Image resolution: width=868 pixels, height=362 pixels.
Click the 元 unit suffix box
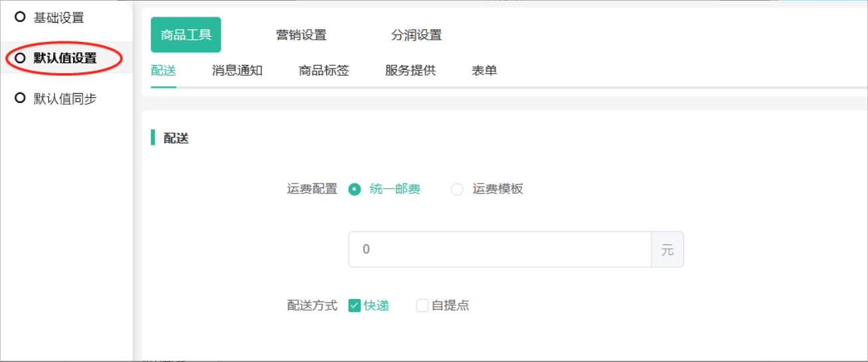pos(667,250)
